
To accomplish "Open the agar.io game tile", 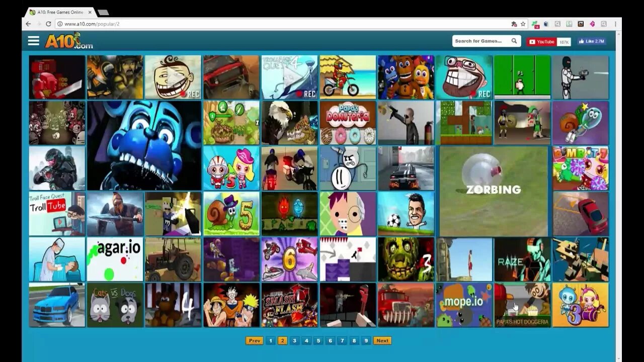I will pos(115,259).
